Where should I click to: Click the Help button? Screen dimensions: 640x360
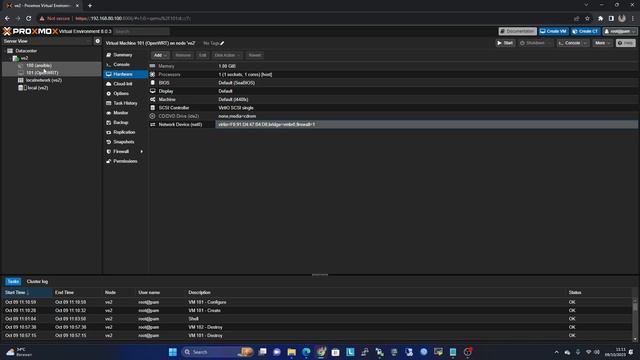[626, 43]
